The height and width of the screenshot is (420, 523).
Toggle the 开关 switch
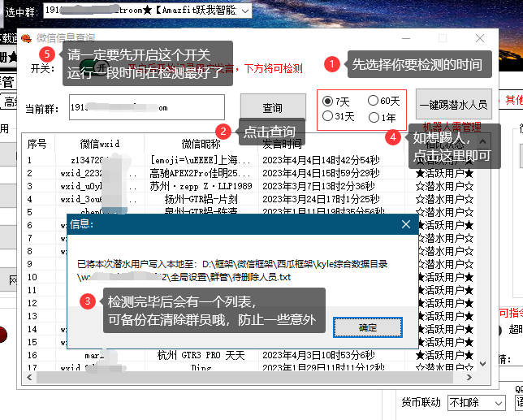click(x=95, y=67)
